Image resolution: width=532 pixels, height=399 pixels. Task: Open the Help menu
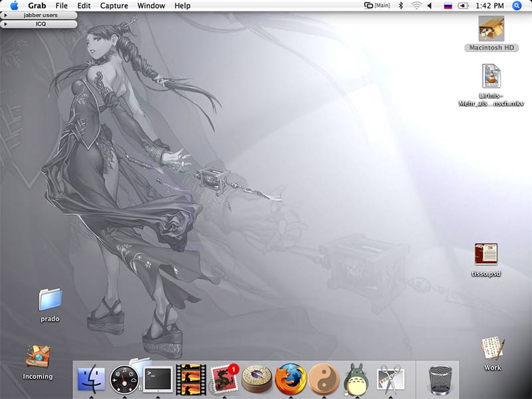[182, 5]
